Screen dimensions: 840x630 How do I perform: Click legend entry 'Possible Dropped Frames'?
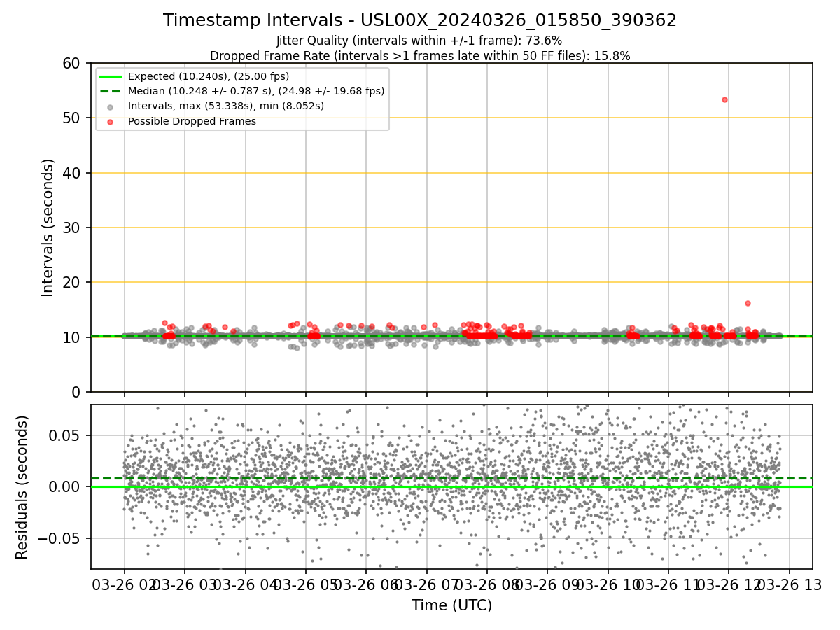(192, 121)
